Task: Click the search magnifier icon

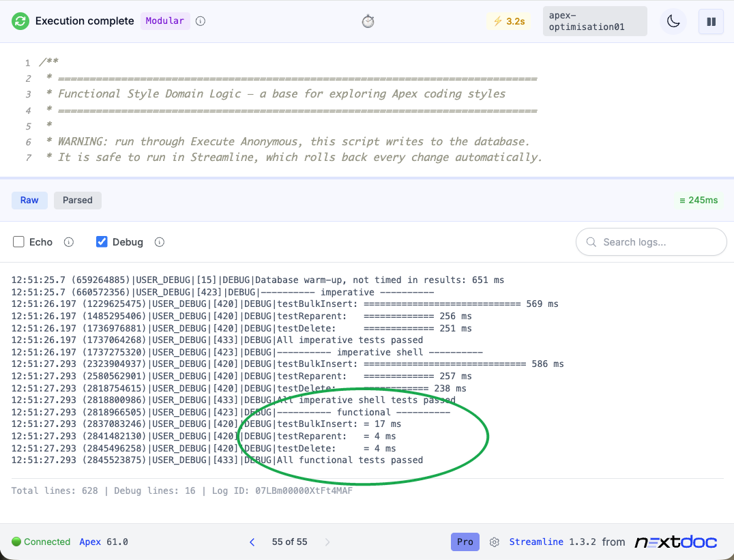Action: point(591,242)
